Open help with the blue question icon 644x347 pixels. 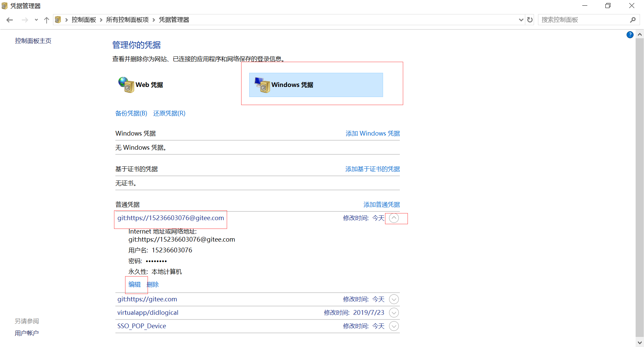630,35
